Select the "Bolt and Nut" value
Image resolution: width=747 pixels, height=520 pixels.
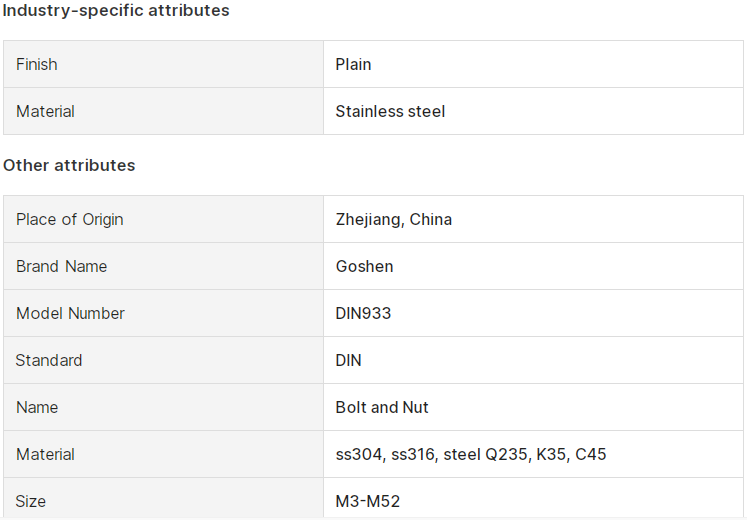pos(382,407)
